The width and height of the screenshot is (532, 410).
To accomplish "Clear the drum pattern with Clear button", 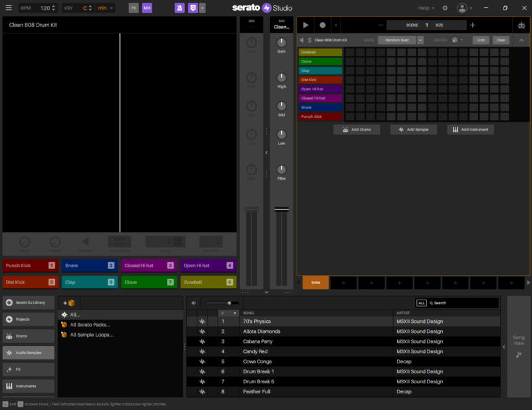I will tap(501, 40).
